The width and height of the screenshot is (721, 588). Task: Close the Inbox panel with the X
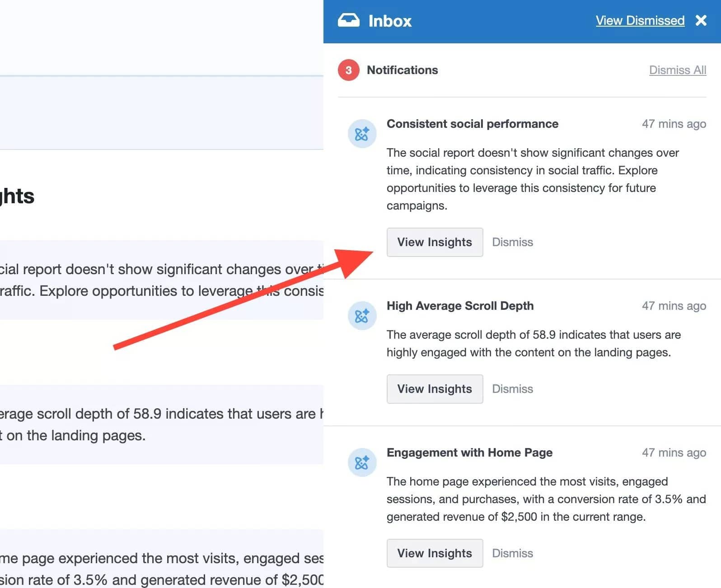point(701,21)
